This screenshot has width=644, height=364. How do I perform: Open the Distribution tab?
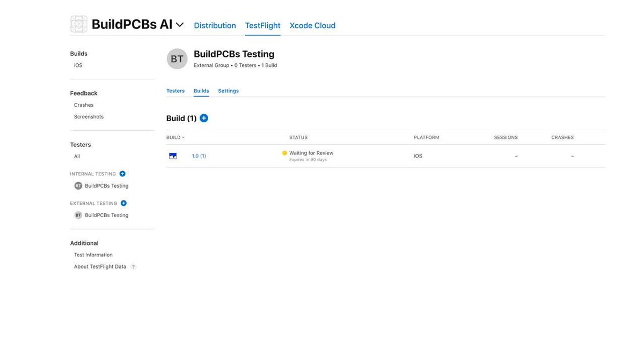[215, 25]
